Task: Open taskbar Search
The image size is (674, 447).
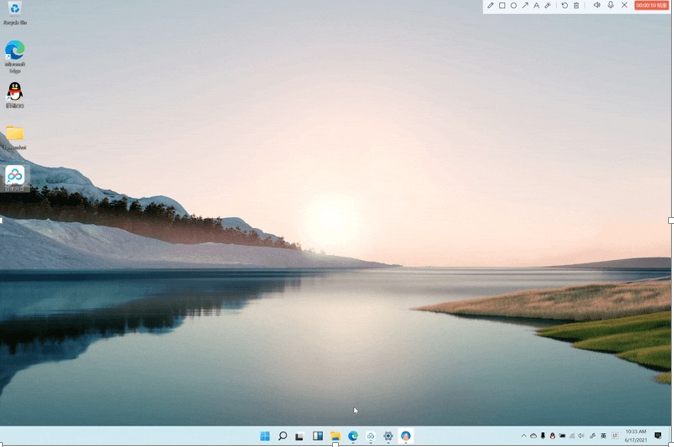Action: point(283,436)
